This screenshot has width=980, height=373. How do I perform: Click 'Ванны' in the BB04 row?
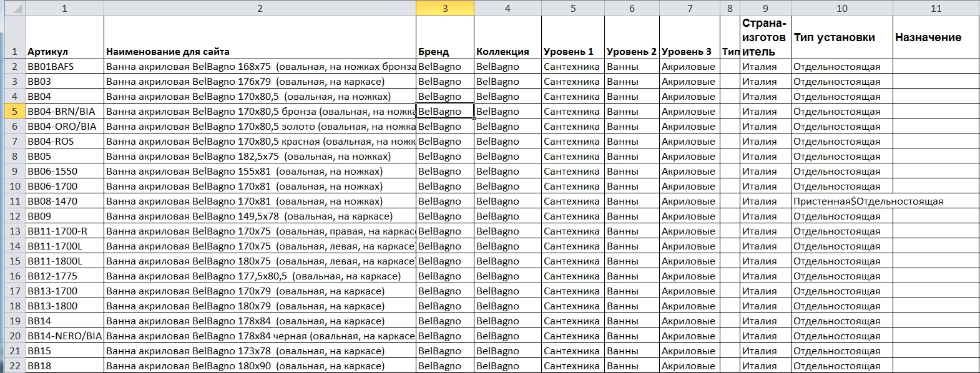(x=632, y=96)
